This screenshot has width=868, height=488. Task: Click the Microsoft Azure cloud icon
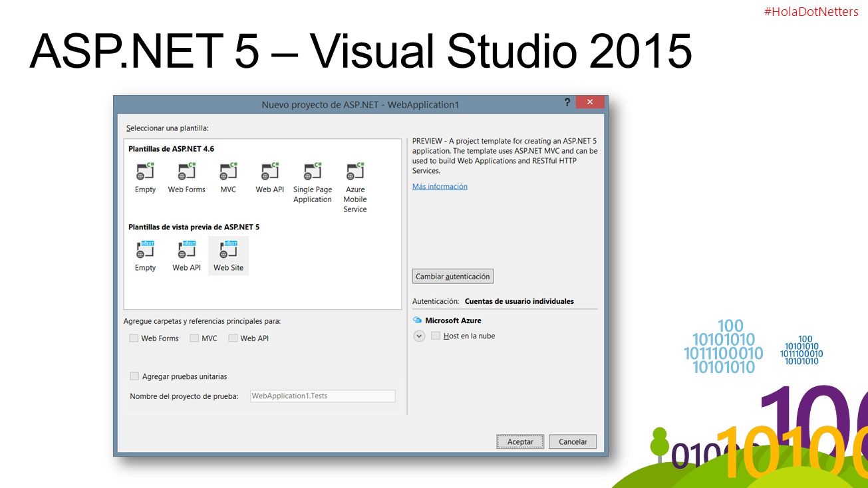tap(418, 320)
